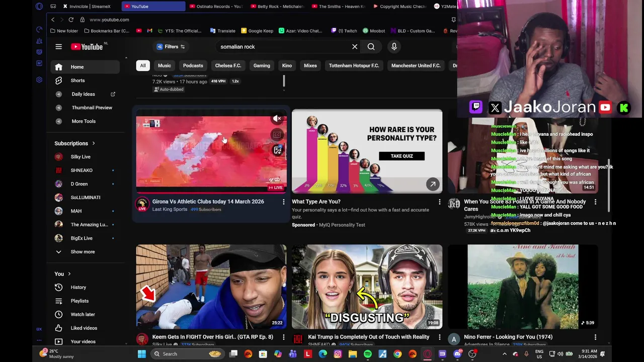Unmute the Girona Vs Athletic live preview
644x362 pixels.
point(277,119)
